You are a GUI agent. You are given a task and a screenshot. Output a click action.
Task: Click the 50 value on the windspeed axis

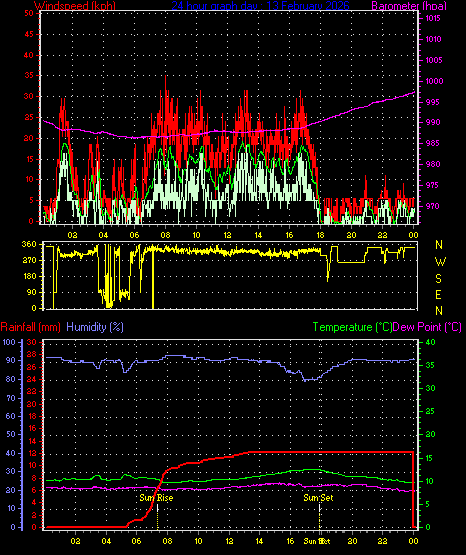(29, 13)
